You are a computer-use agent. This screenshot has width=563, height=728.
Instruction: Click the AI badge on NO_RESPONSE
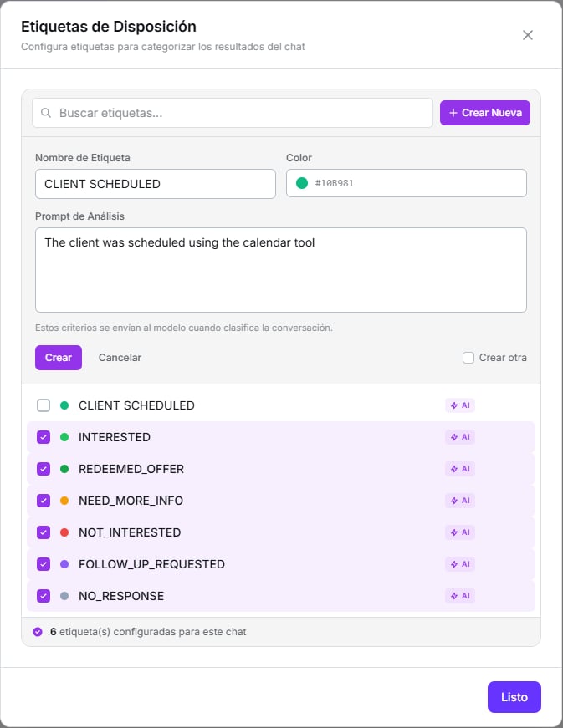click(x=460, y=596)
